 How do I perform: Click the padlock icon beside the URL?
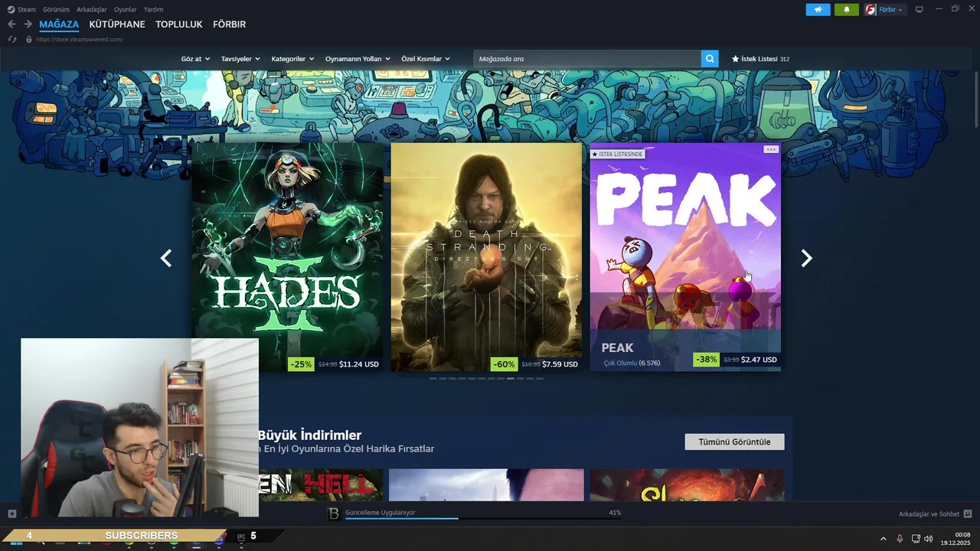(29, 39)
